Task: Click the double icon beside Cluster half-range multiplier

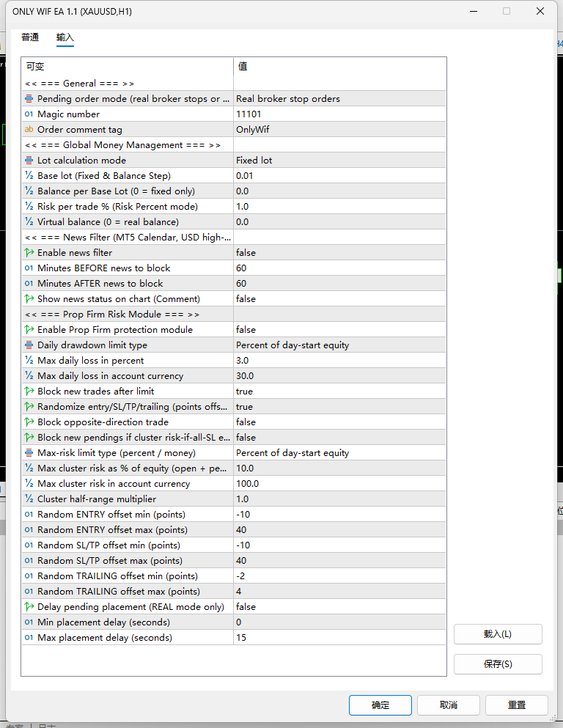Action: (29, 499)
